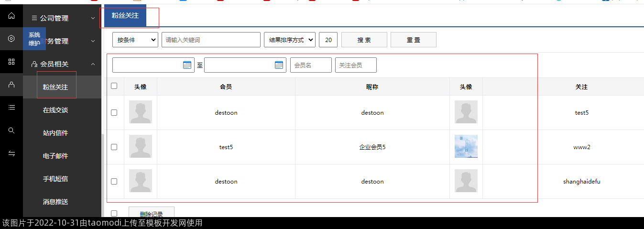
Task: Open system maintenance hexagon settings icon
Action: [11, 39]
